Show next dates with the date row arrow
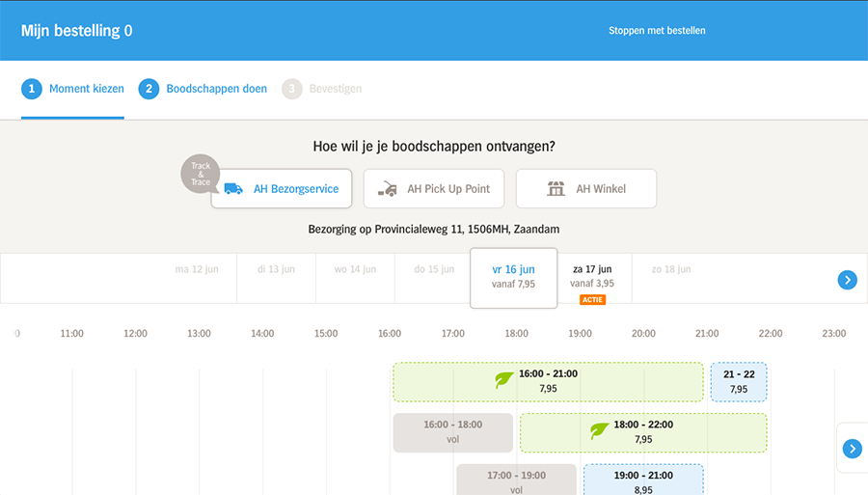 click(847, 280)
